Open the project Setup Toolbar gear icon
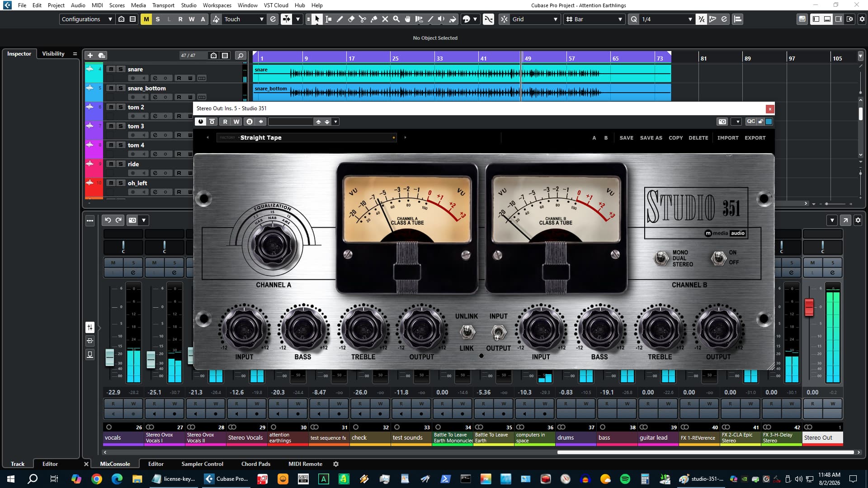 [x=862, y=19]
